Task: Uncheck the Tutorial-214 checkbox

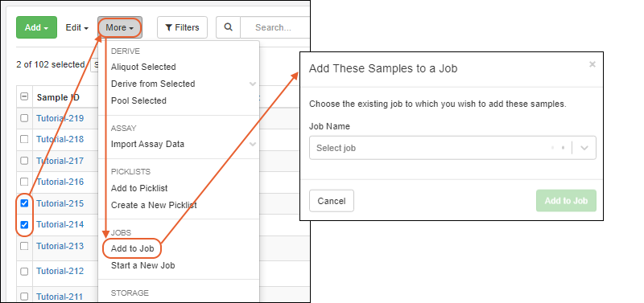Action: click(24, 224)
